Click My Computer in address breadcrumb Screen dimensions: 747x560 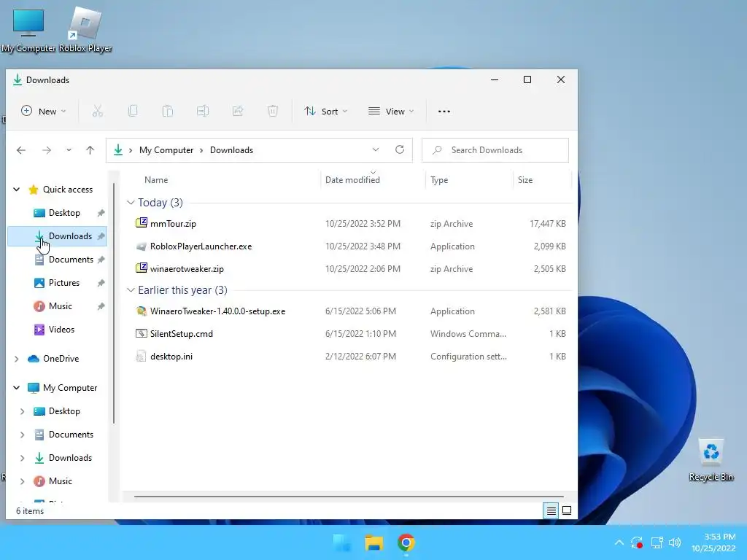tap(166, 150)
